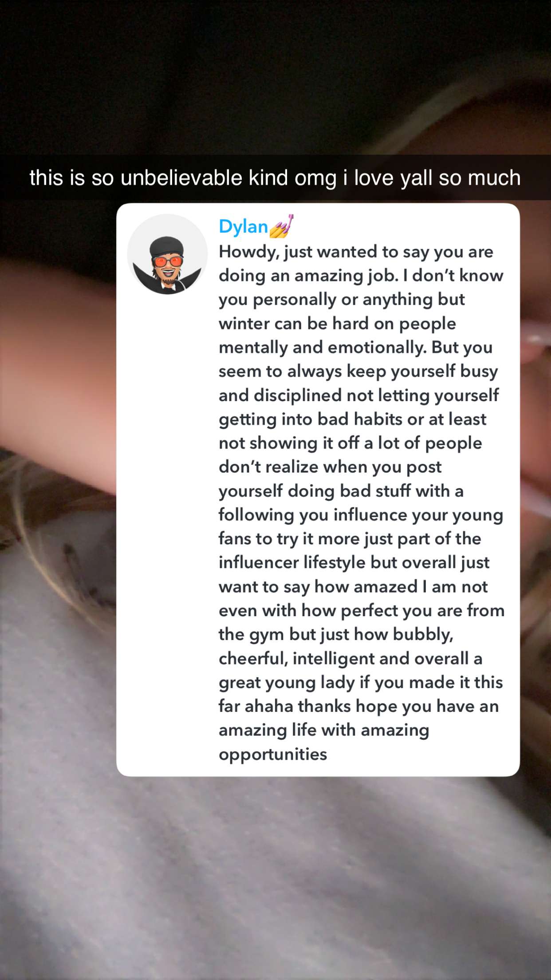Tap the black beanie on the Bitmoji

[x=167, y=246]
